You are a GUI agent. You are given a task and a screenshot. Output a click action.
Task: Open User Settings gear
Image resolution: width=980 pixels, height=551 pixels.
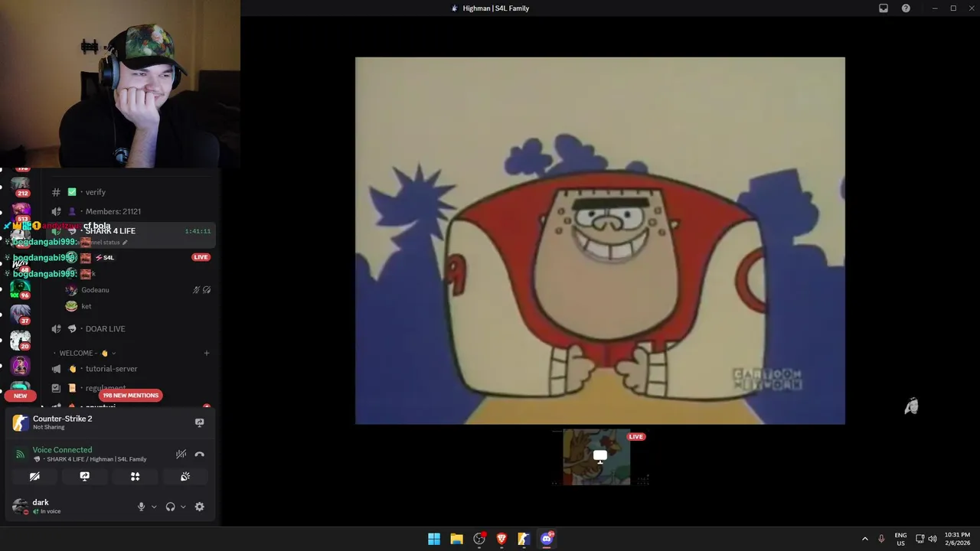pos(200,507)
